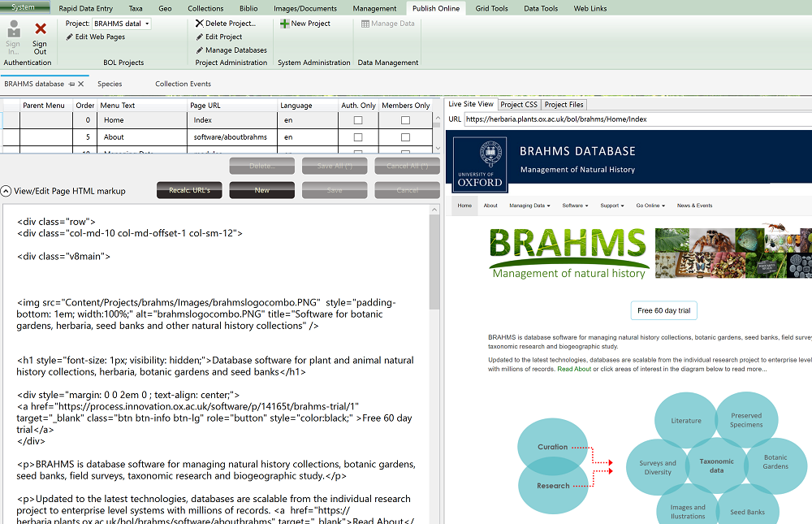Screen dimensions: 812x524
Task: Sort by Page URL column header
Action: [x=232, y=106]
